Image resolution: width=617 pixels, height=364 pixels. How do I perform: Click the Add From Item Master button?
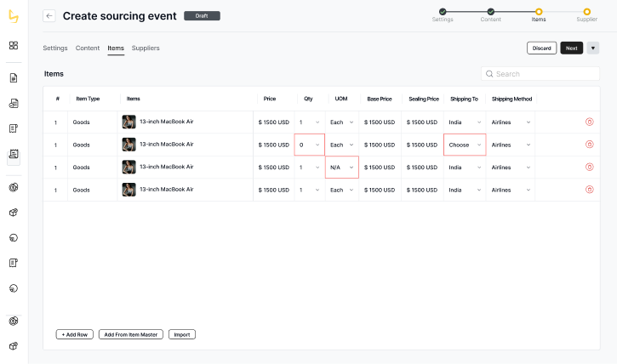130,334
